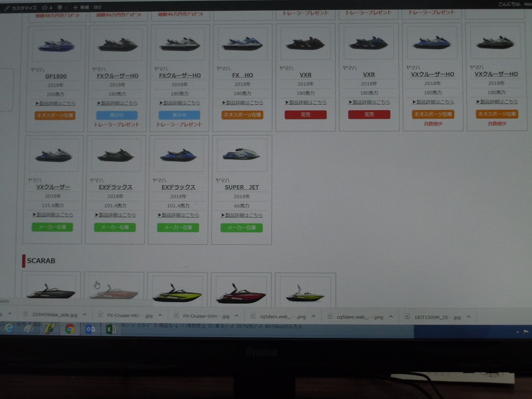Click メーカー在庫 button under SUPER JET

242,228
